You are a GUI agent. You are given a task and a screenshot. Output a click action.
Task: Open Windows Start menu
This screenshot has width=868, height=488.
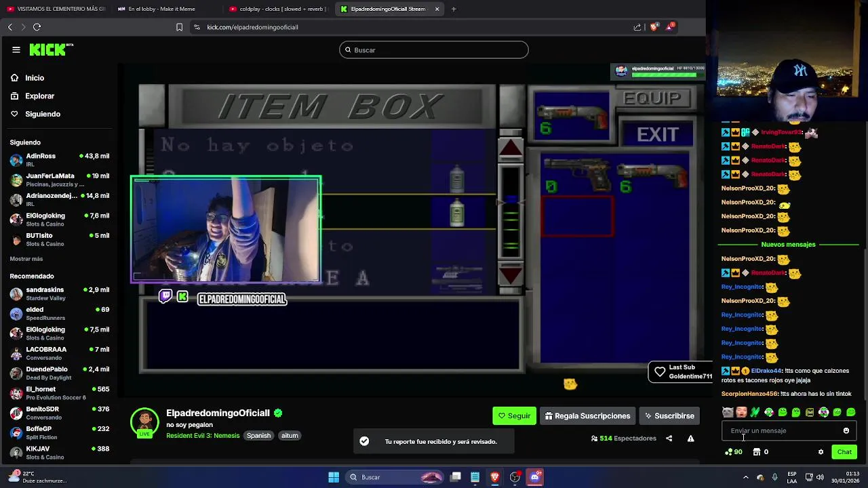pyautogui.click(x=334, y=477)
